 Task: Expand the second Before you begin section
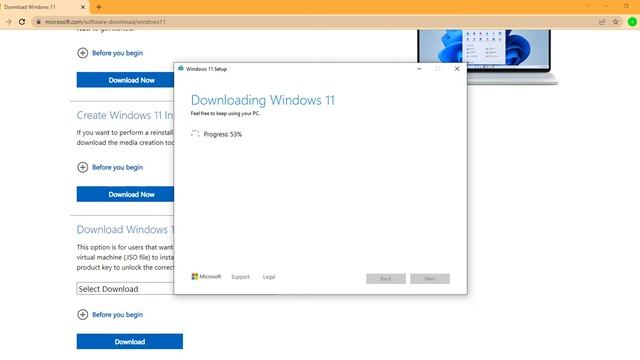click(x=110, y=167)
